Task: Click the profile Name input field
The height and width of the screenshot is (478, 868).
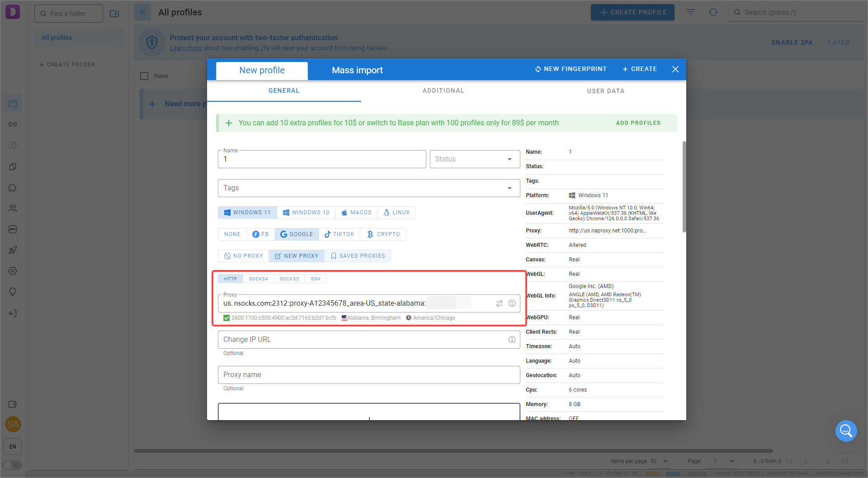Action: [x=322, y=159]
